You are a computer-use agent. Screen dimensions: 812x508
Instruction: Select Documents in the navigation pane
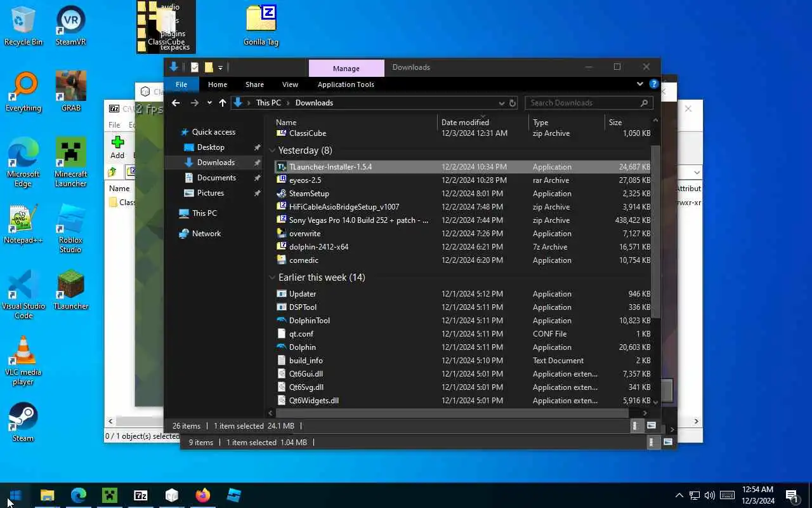coord(216,178)
